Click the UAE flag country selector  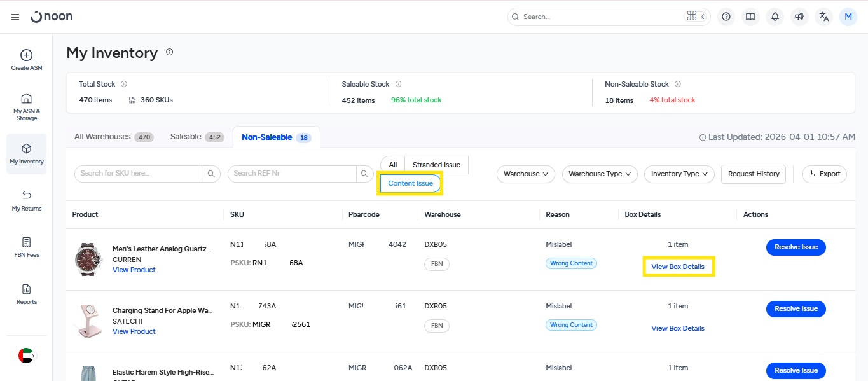point(26,356)
